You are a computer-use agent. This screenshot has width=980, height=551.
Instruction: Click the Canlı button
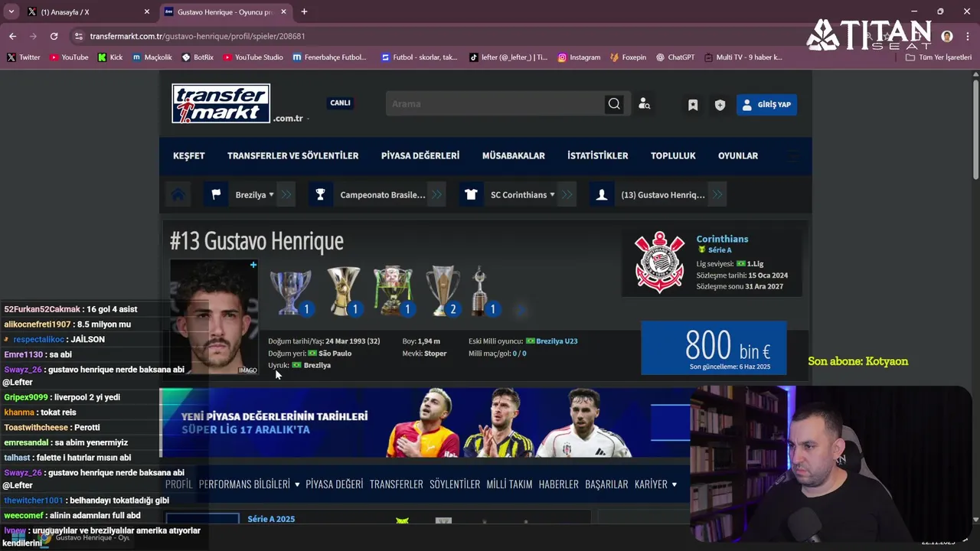[x=340, y=103]
